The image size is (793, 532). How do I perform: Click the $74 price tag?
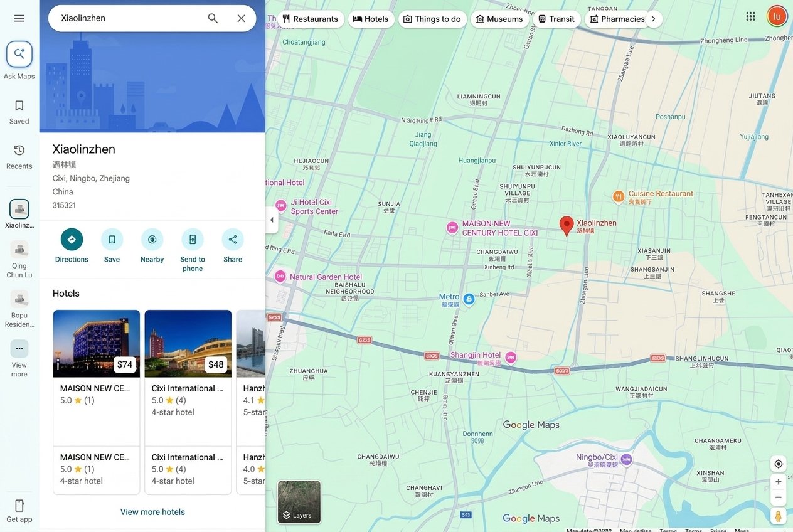[125, 364]
